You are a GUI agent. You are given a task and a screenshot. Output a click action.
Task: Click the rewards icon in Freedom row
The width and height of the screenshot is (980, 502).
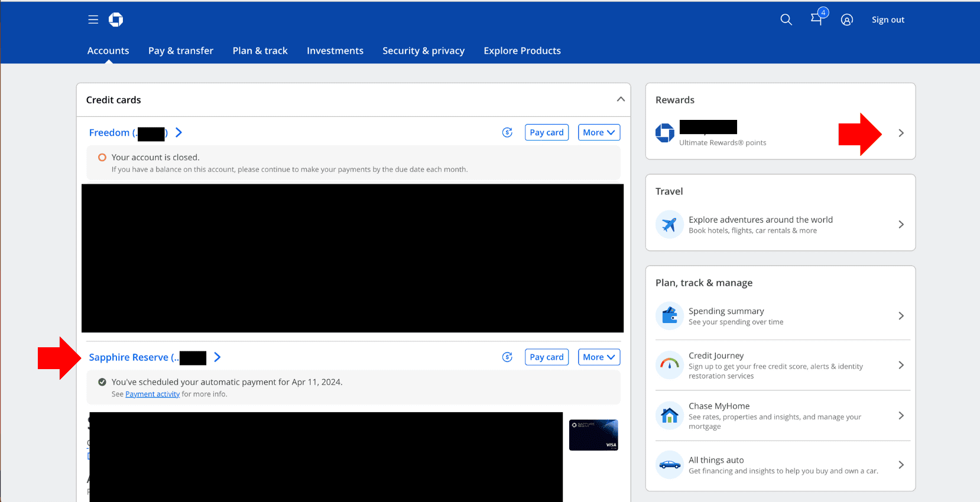507,132
